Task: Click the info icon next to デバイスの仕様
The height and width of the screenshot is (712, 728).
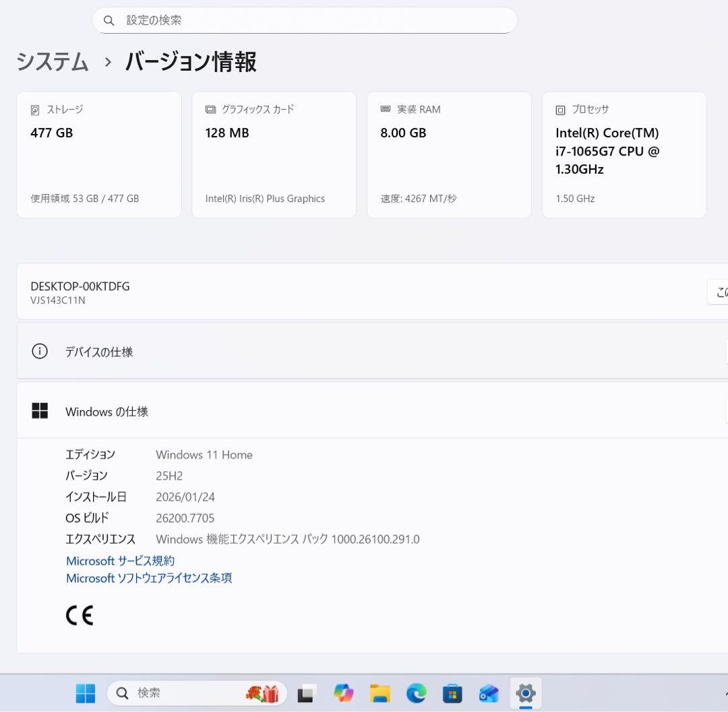Action: 39,351
